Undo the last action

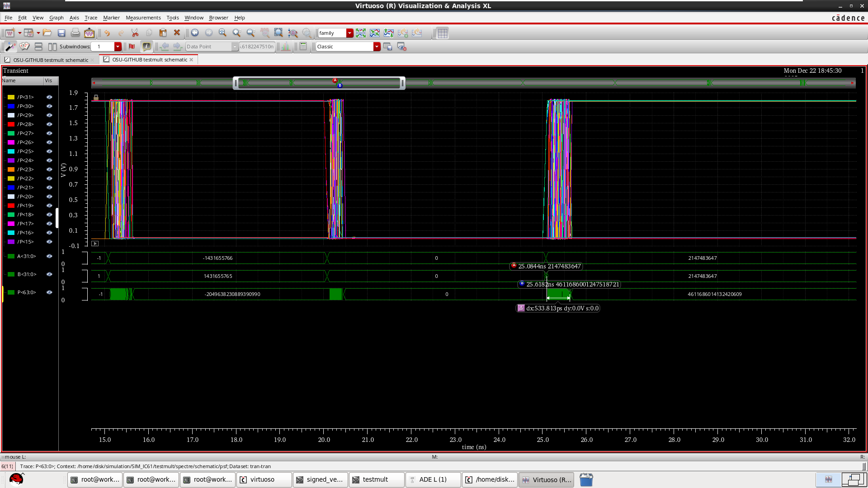point(107,33)
